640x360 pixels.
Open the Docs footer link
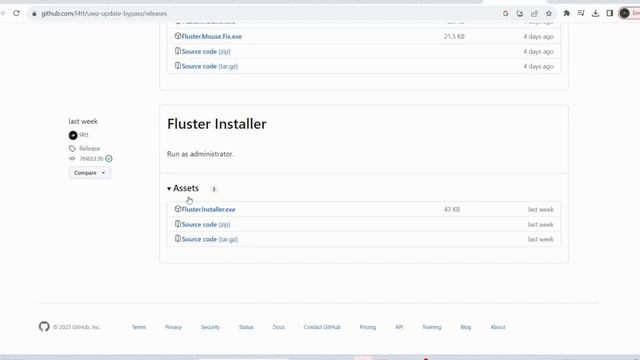[x=278, y=327]
